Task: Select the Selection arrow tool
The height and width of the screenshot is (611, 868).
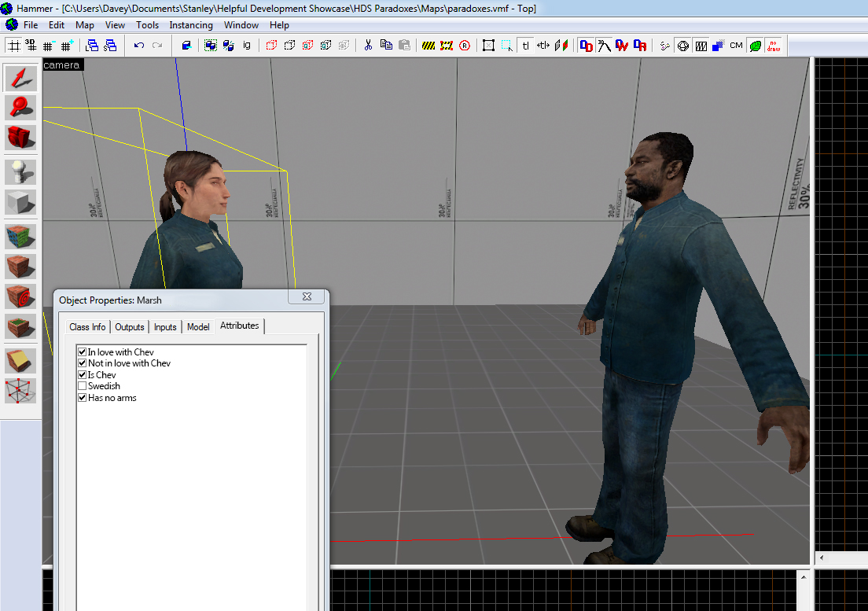Action: [x=20, y=78]
